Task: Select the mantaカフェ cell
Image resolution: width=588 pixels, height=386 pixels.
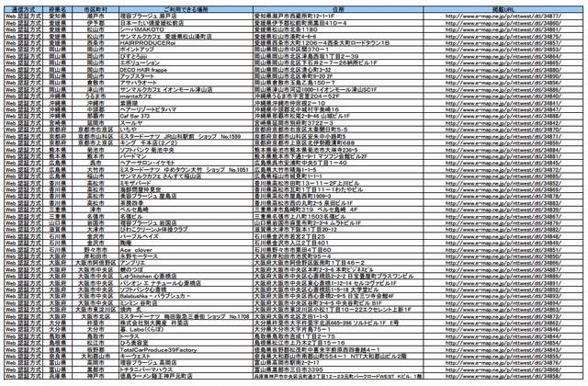Action: (x=186, y=96)
